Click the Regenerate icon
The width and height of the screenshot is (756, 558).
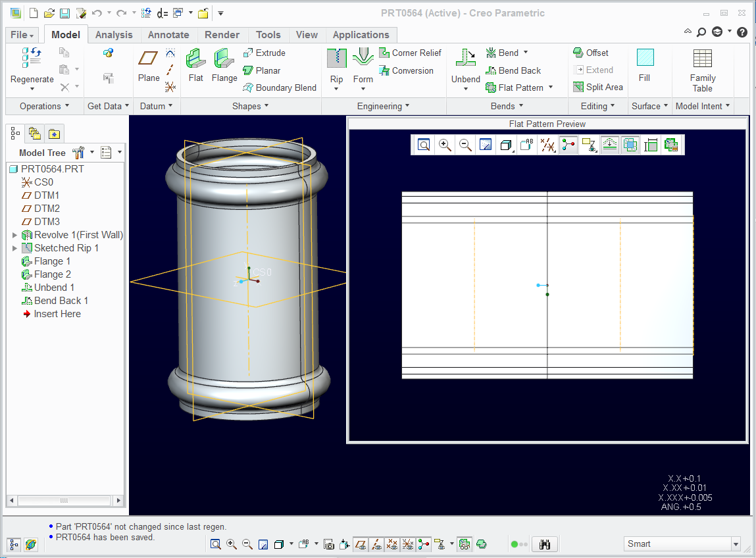coord(32,57)
